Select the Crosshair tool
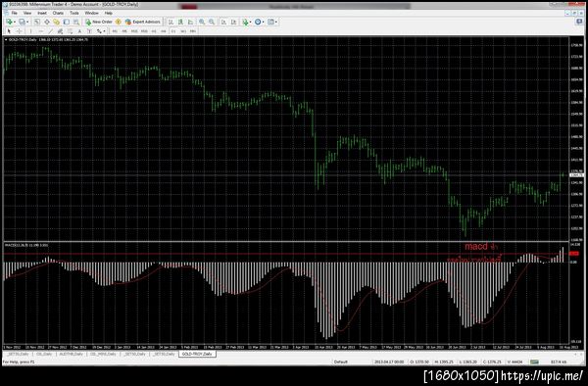588x386 pixels. point(20,31)
